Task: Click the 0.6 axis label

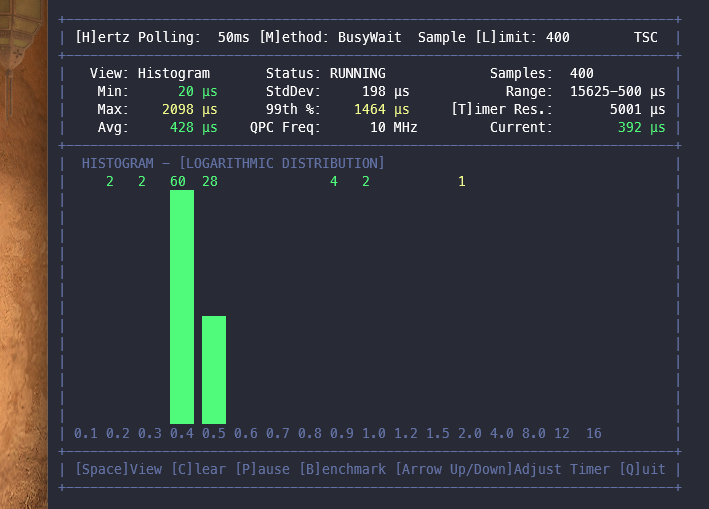Action: pos(246,434)
